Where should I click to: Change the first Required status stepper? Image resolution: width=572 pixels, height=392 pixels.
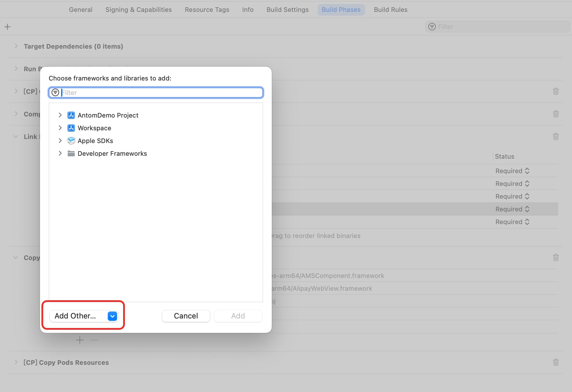click(527, 171)
